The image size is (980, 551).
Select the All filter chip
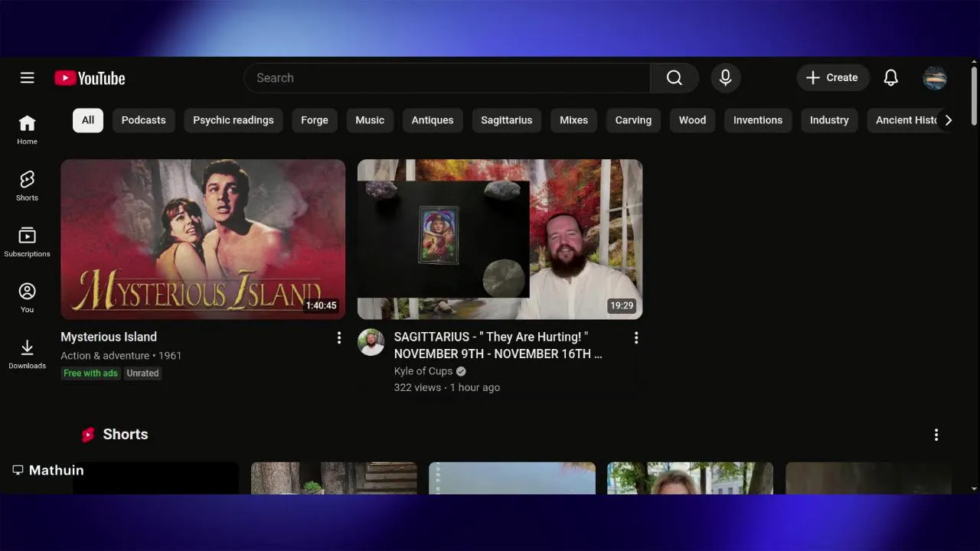(88, 120)
